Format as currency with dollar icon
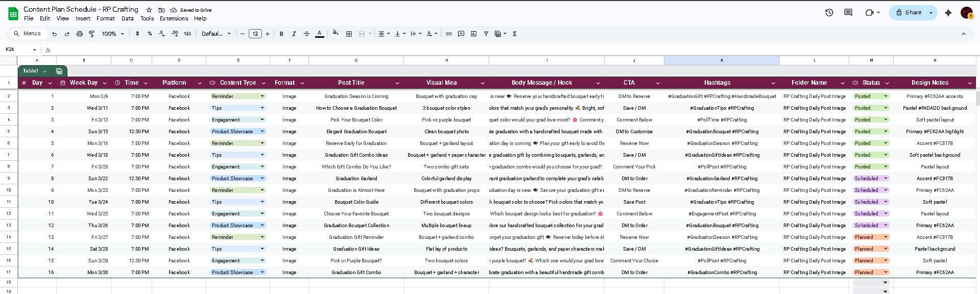 pyautogui.click(x=137, y=34)
